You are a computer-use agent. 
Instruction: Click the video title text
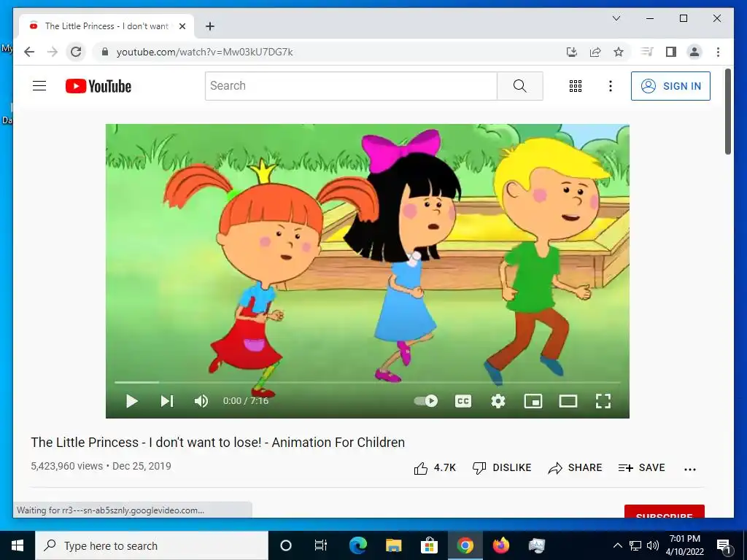(217, 443)
